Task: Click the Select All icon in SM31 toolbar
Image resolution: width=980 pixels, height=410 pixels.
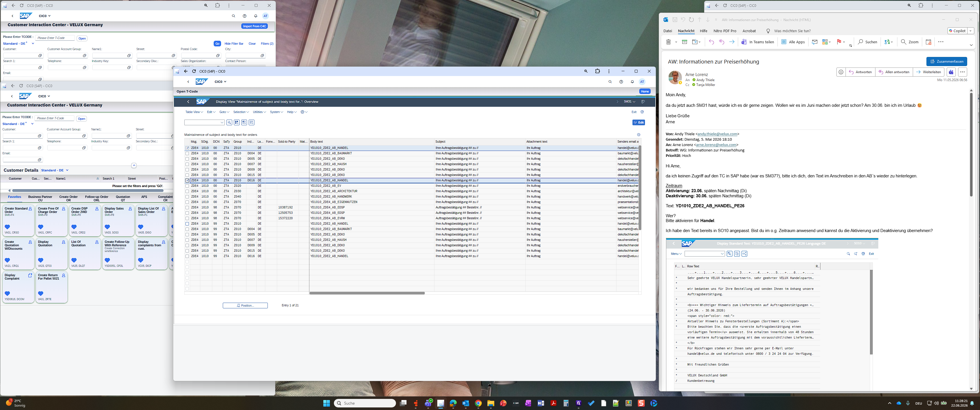Action: point(237,122)
